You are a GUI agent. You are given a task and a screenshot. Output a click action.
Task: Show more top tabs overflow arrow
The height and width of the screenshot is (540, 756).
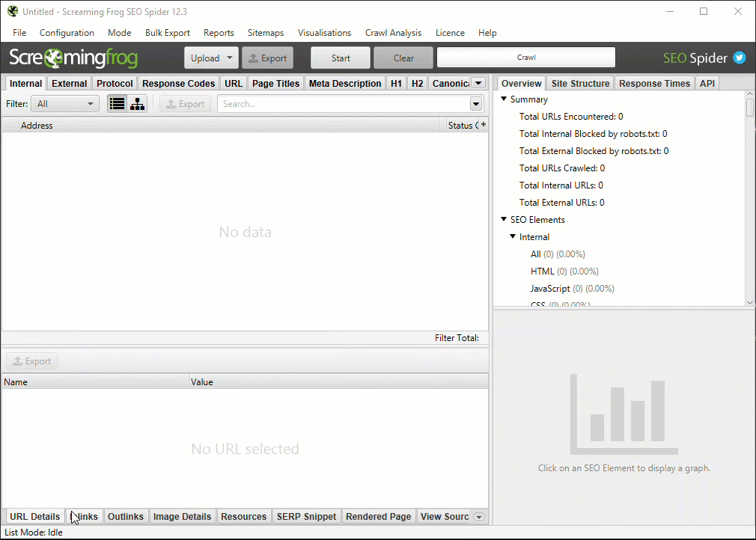pos(478,83)
